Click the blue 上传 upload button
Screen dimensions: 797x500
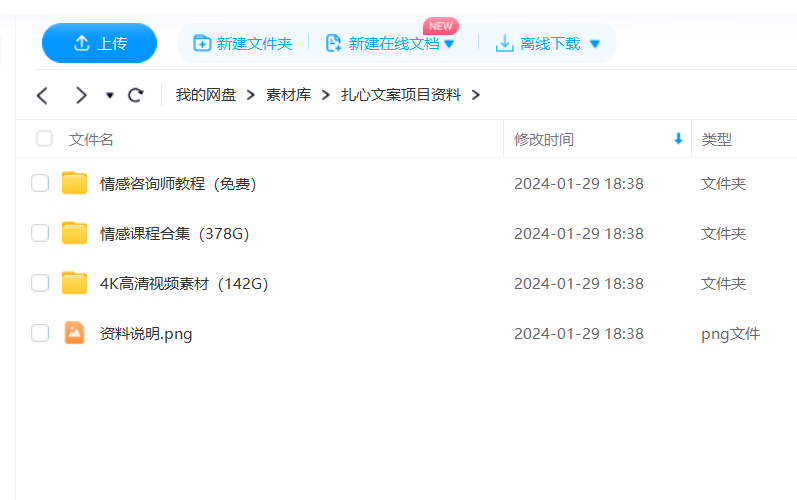tap(99, 43)
